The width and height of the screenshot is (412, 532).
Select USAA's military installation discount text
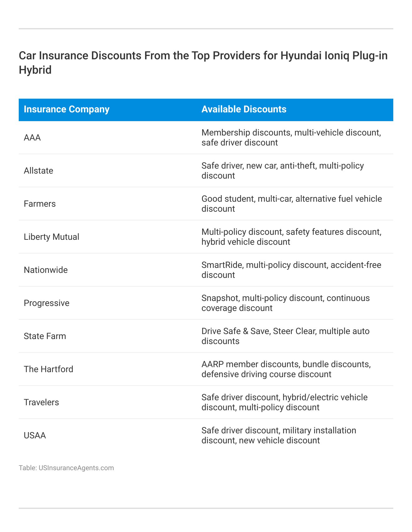click(x=278, y=436)
